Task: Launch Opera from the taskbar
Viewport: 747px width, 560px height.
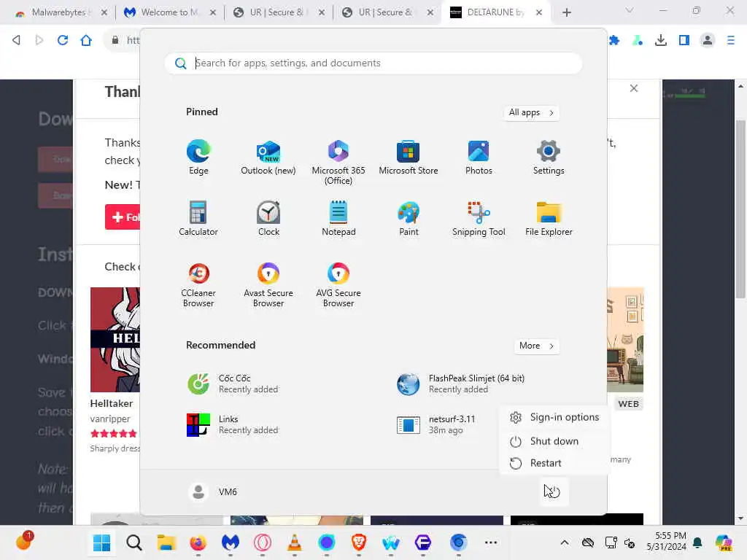Action: pyautogui.click(x=263, y=542)
